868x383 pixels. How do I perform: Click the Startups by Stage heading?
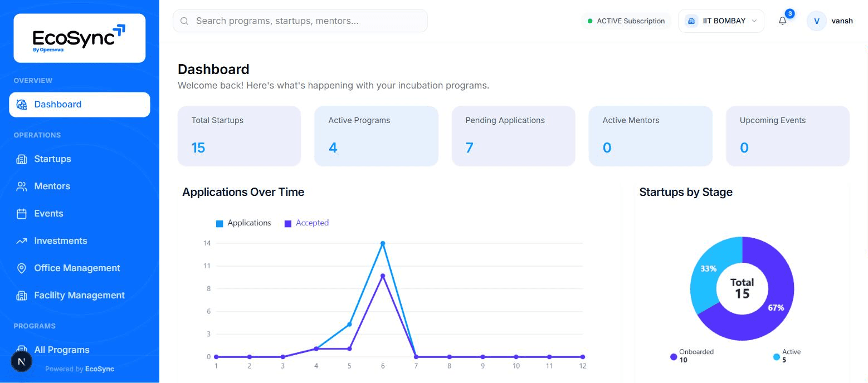point(686,192)
